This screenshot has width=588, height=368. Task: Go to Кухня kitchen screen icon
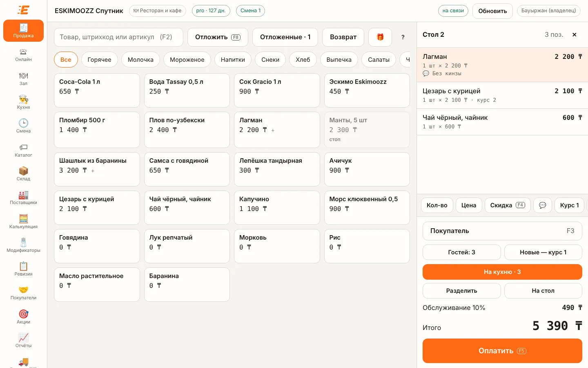[23, 99]
